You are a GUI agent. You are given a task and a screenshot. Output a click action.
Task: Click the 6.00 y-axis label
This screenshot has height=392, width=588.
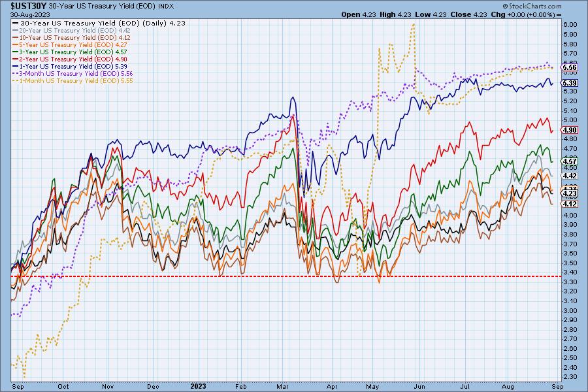[570, 25]
